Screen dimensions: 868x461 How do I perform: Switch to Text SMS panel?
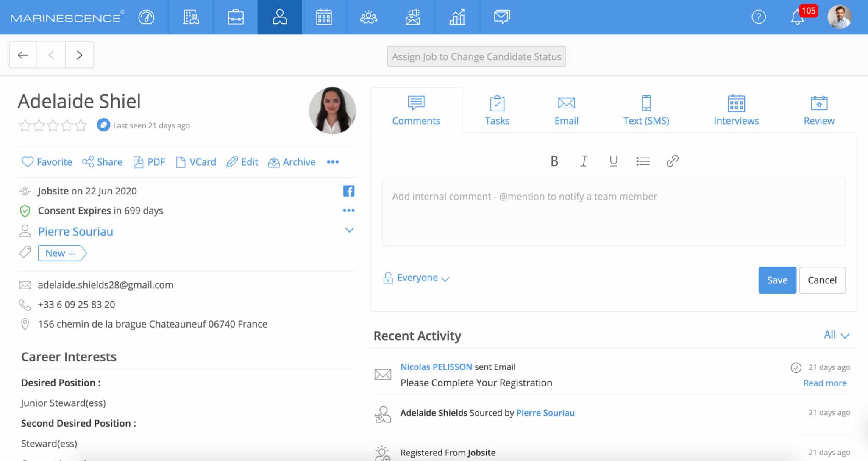pos(646,110)
